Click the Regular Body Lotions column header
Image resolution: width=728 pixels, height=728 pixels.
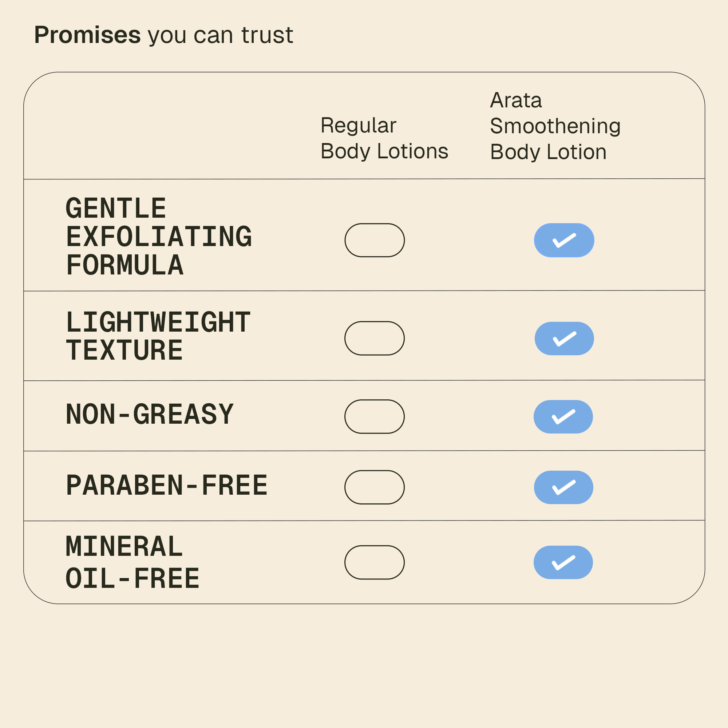coord(384,138)
